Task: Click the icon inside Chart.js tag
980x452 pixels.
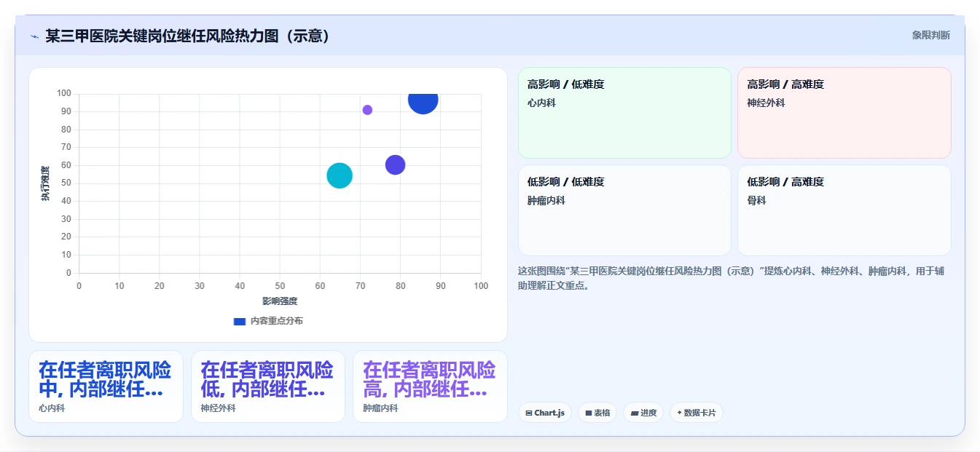Action: pos(529,413)
